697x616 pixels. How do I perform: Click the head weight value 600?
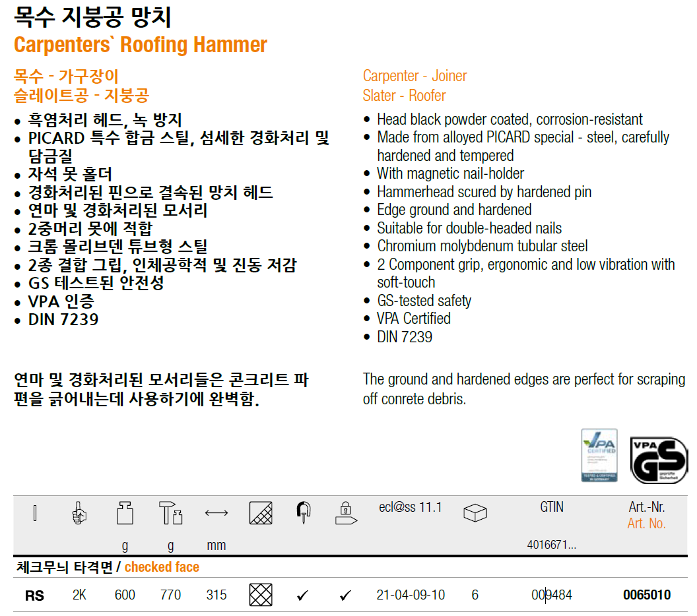tap(125, 595)
